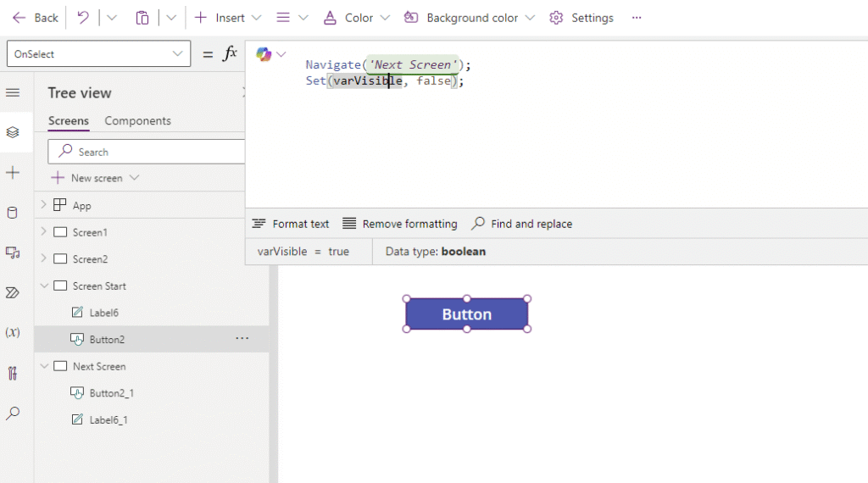Select Screen Start in tree view

[99, 286]
